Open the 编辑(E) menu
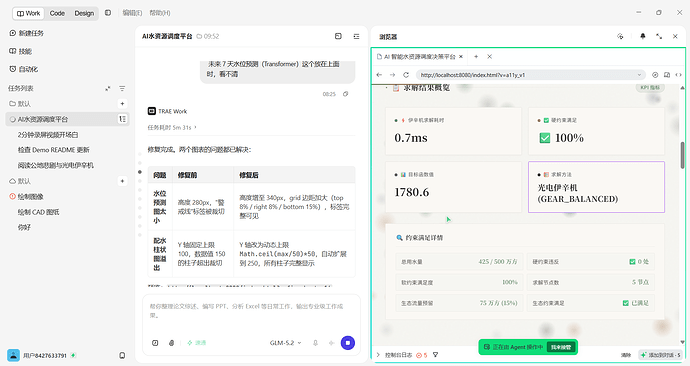This screenshot has height=366, width=690. tap(132, 13)
